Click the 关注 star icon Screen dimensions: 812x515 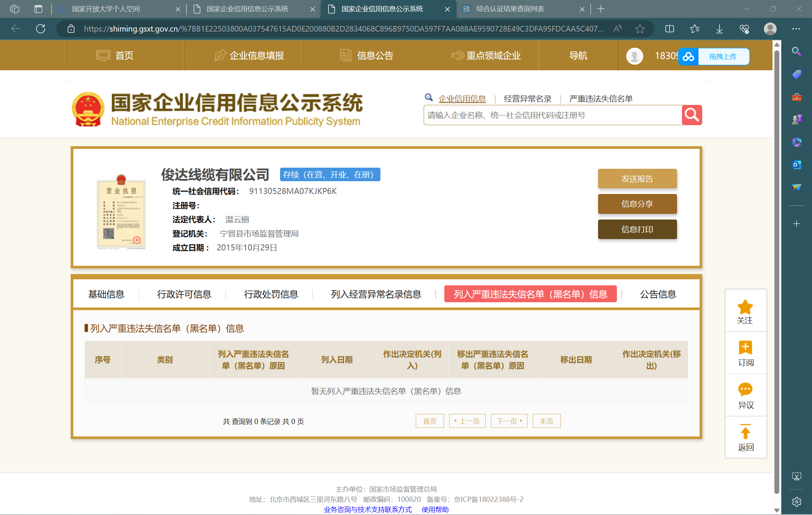pyautogui.click(x=745, y=307)
